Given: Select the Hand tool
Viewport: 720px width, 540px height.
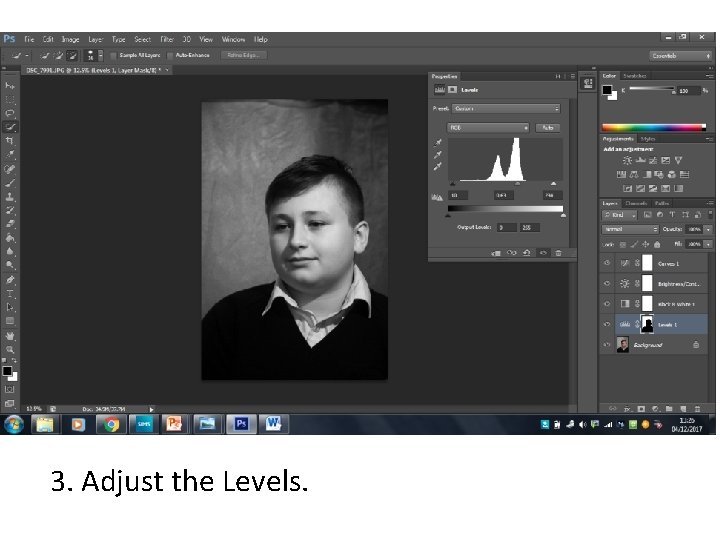Looking at the screenshot, I should pyautogui.click(x=10, y=336).
